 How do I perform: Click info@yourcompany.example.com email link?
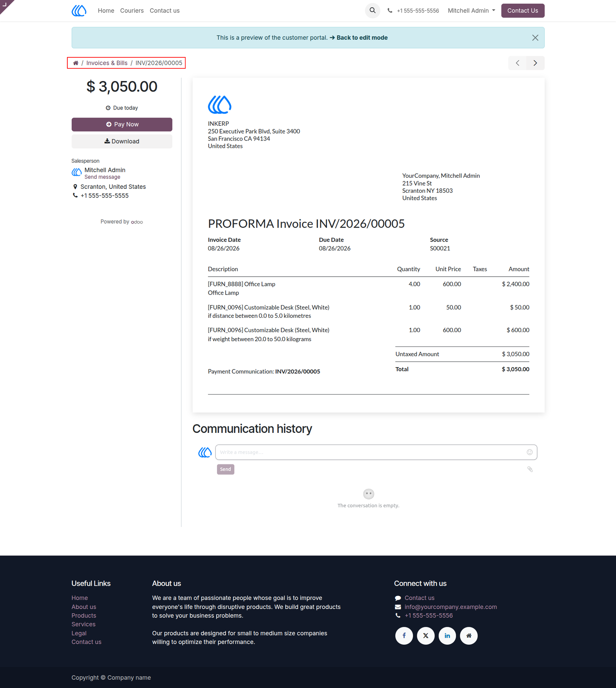[x=451, y=607]
